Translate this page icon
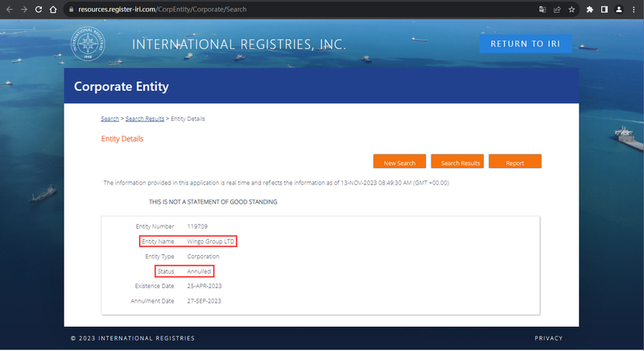This screenshot has height=351, width=644. 542,10
